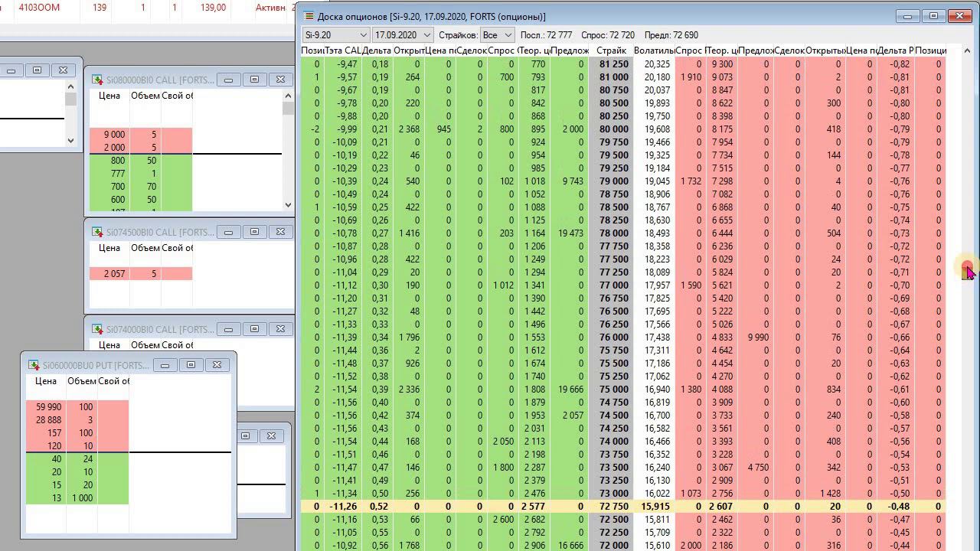
Task: Click the Si074000BI0 CALL window title icon
Action: [97, 329]
